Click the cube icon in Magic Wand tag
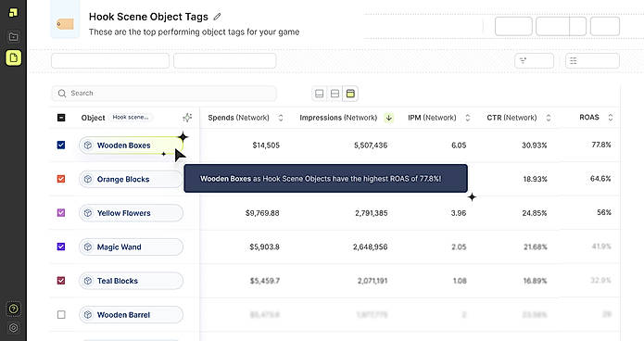The width and height of the screenshot is (644, 341). tap(88, 246)
